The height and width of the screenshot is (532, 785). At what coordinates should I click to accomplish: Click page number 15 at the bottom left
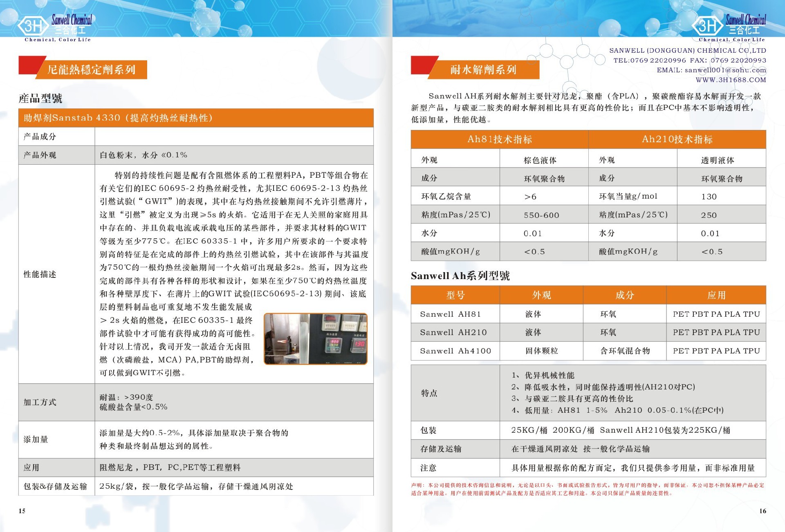click(x=22, y=511)
